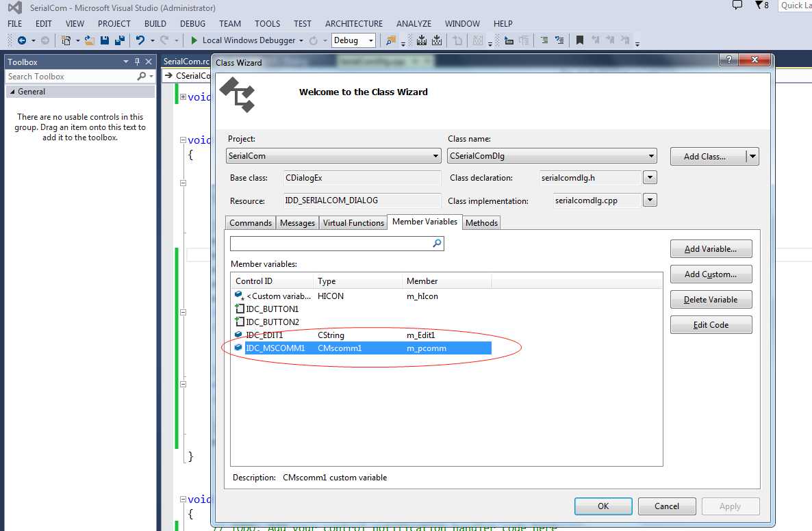The height and width of the screenshot is (531, 812).
Task: Switch to the Commands tab
Action: pyautogui.click(x=250, y=222)
